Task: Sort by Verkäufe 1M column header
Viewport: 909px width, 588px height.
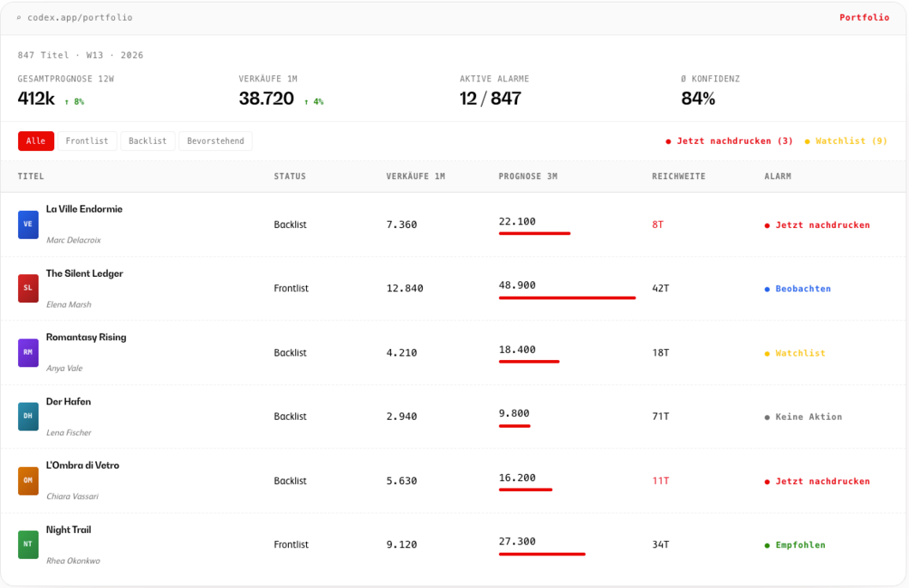Action: (416, 176)
